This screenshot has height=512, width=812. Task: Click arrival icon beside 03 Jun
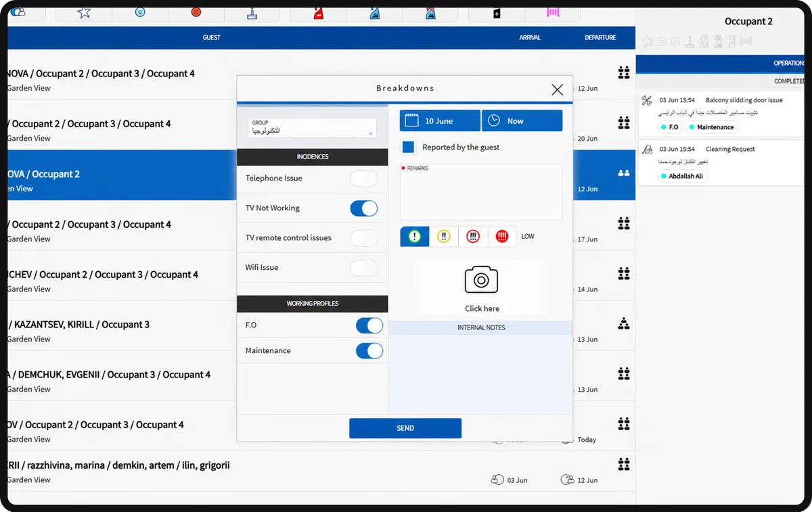point(497,480)
